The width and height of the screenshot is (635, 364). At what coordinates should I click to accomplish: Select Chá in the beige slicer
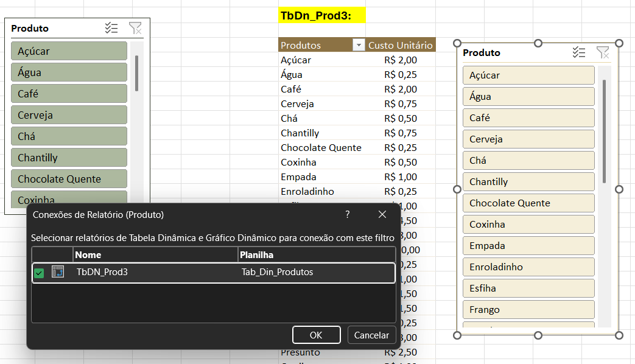click(528, 160)
